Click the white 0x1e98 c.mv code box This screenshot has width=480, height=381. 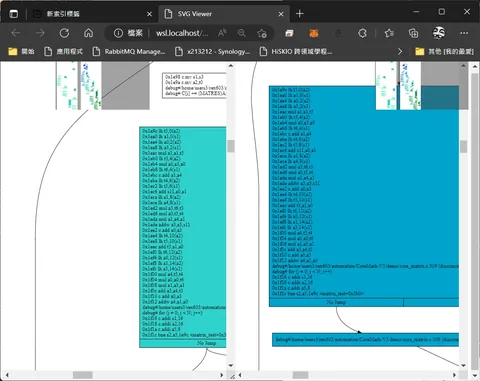click(x=194, y=85)
